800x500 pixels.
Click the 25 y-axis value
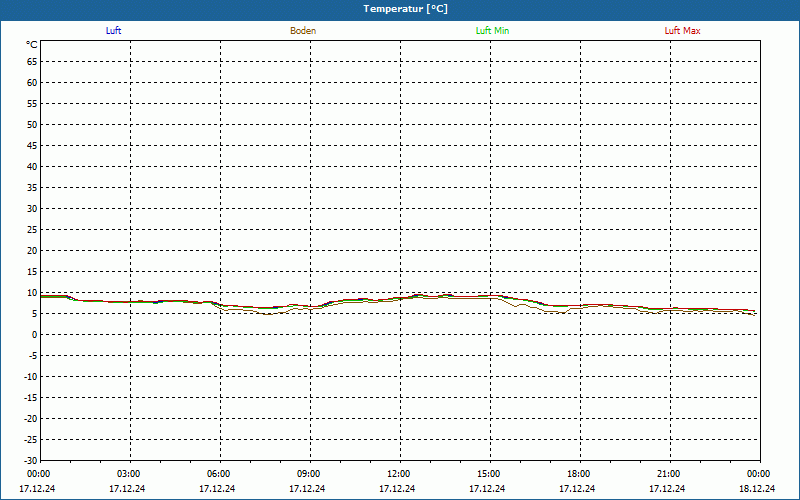32,230
